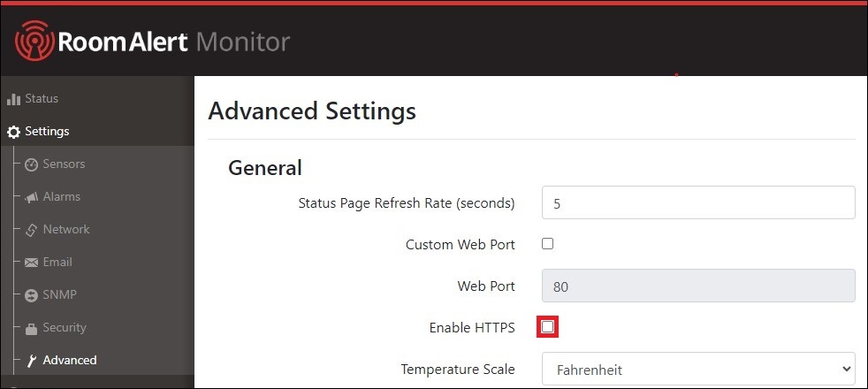Click the Security padlock icon
Screen dimensions: 868x389
(x=31, y=328)
